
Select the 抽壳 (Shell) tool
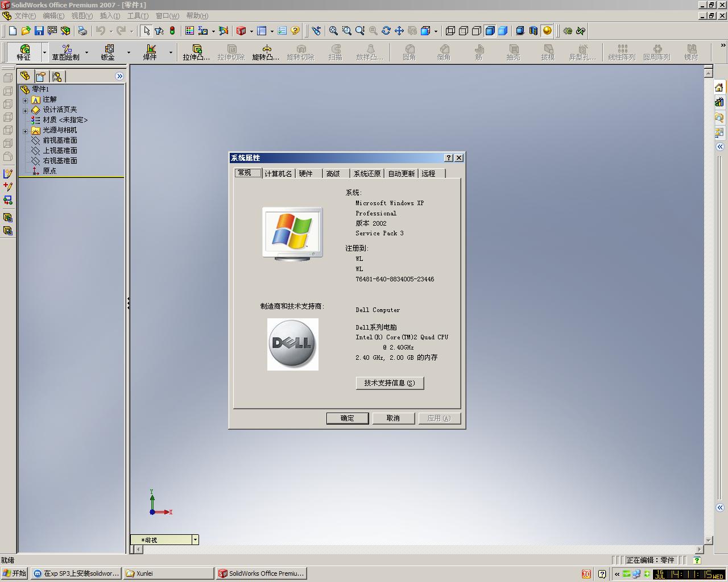(513, 52)
